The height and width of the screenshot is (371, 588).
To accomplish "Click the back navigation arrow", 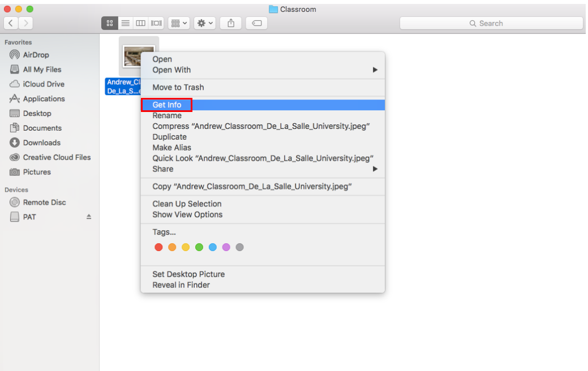I will (10, 23).
